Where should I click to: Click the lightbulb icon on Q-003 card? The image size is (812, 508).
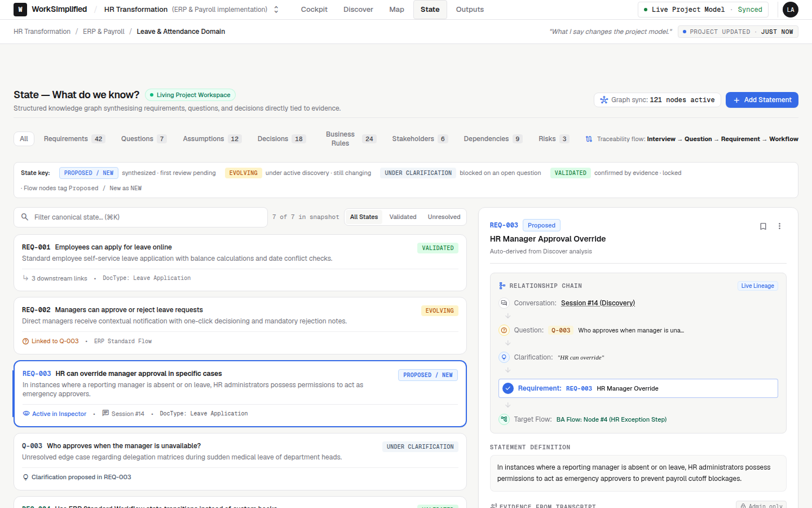(25, 477)
